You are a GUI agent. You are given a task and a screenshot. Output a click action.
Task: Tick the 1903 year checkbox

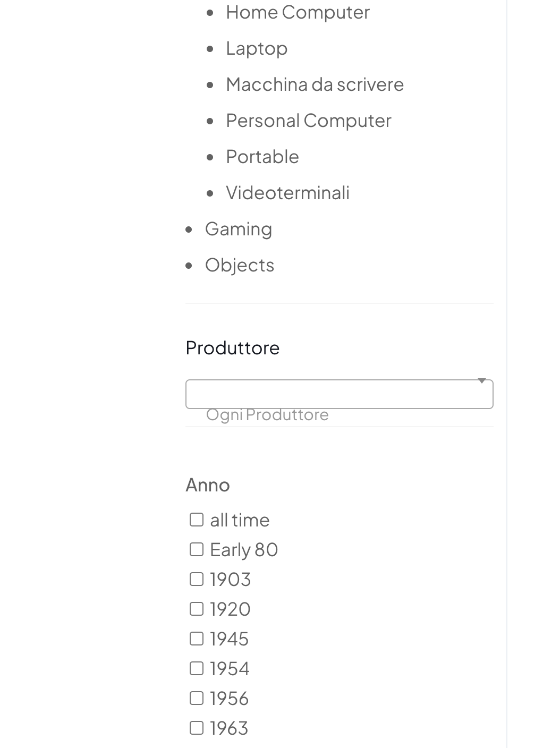click(x=197, y=579)
